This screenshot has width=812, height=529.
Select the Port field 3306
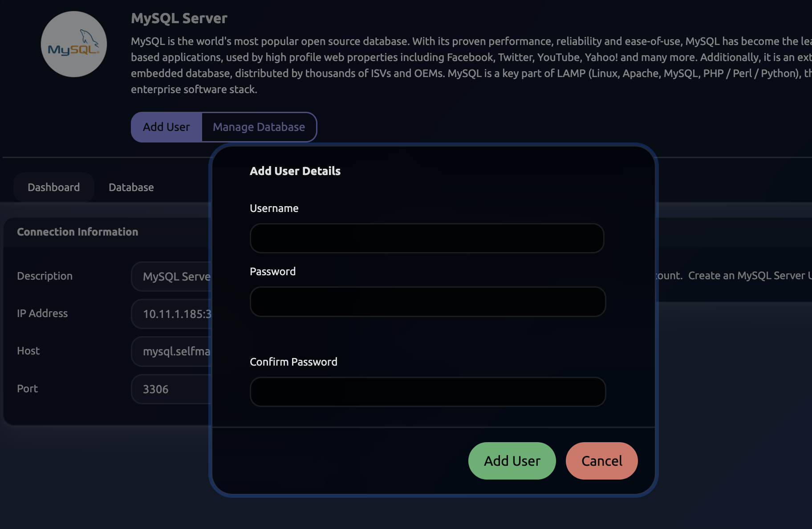[171, 389]
